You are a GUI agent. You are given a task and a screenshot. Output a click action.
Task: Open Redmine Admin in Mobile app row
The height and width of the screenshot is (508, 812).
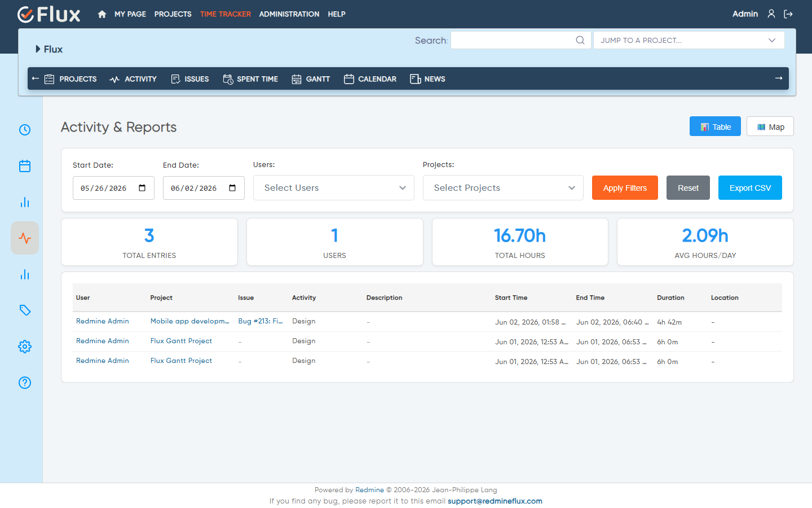(x=103, y=321)
